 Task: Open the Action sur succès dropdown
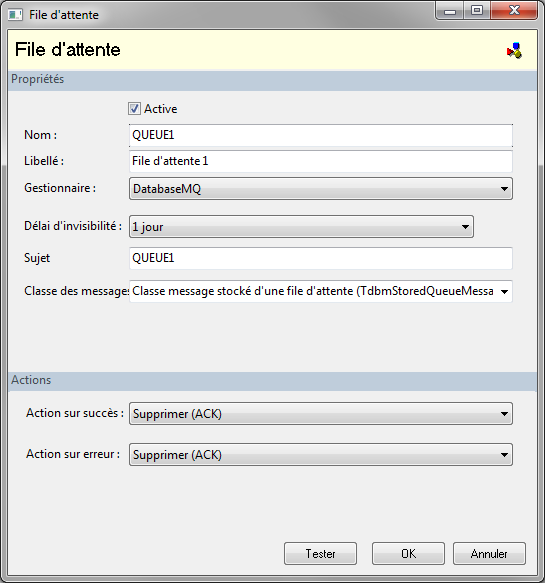[x=321, y=414]
